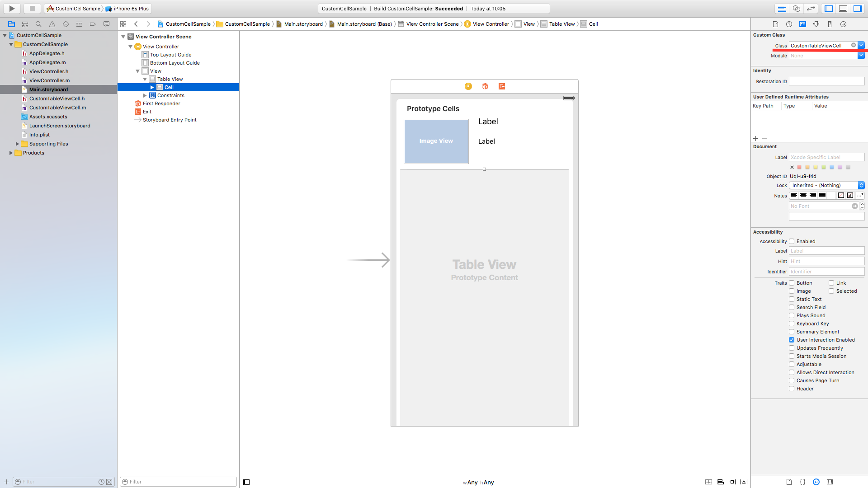The width and height of the screenshot is (868, 488).
Task: Click the Restoration ID text field
Action: coord(826,82)
